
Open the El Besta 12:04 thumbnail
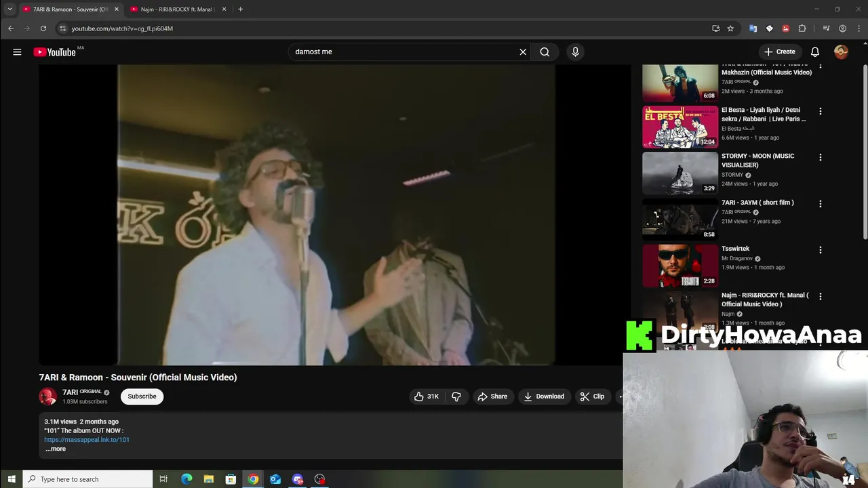680,127
